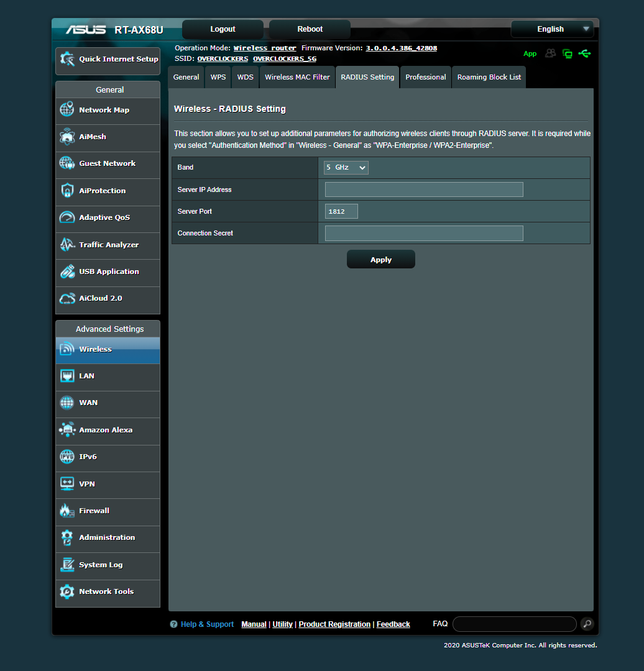Image resolution: width=644 pixels, height=671 pixels.
Task: Select the Wireless signal icon
Action: (x=67, y=349)
